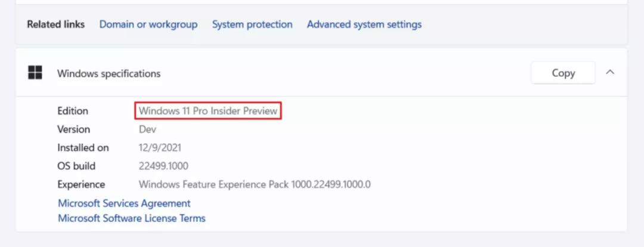Click the Experience label
Viewport: 644px width, 247px height.
(81, 184)
